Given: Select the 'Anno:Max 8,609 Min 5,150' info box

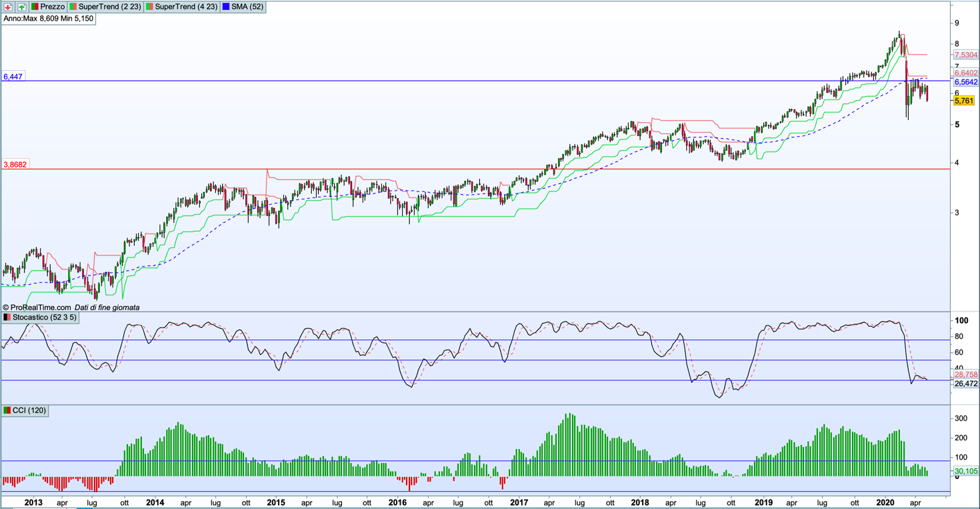Looking at the screenshot, I should click(x=49, y=19).
